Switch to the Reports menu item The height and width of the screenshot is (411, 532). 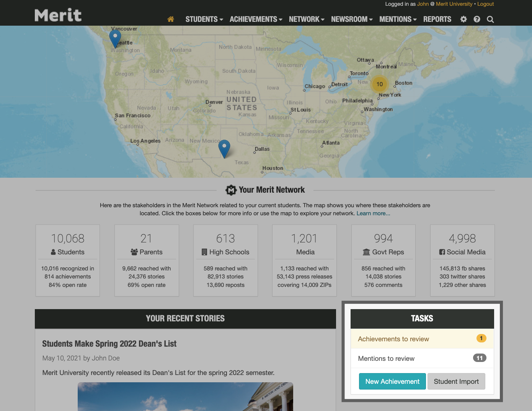(437, 19)
